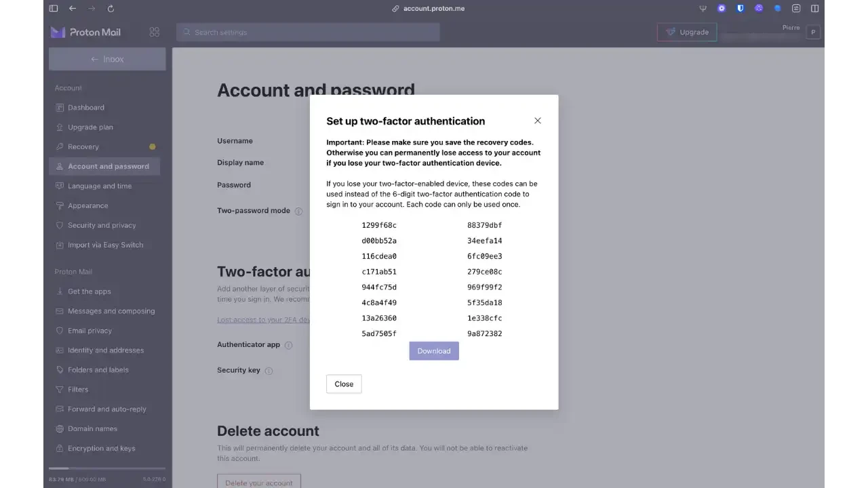Click the Delete your account button
The height and width of the screenshot is (488, 868).
258,482
